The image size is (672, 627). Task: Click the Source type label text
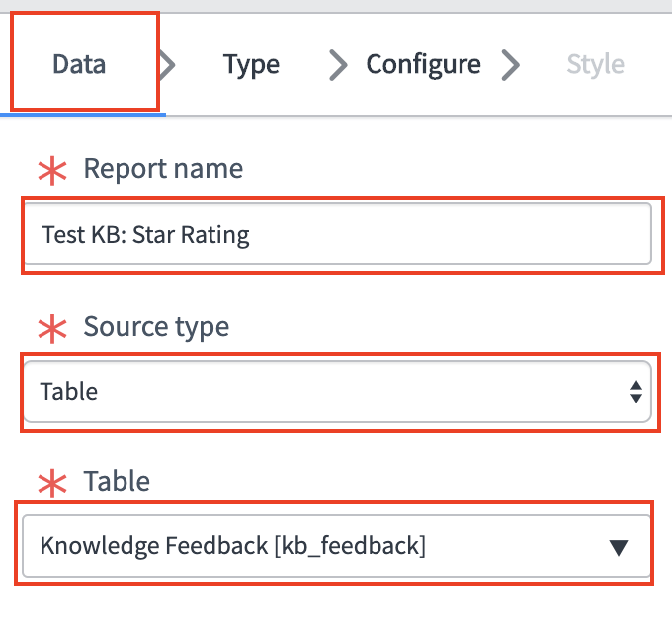click(156, 326)
